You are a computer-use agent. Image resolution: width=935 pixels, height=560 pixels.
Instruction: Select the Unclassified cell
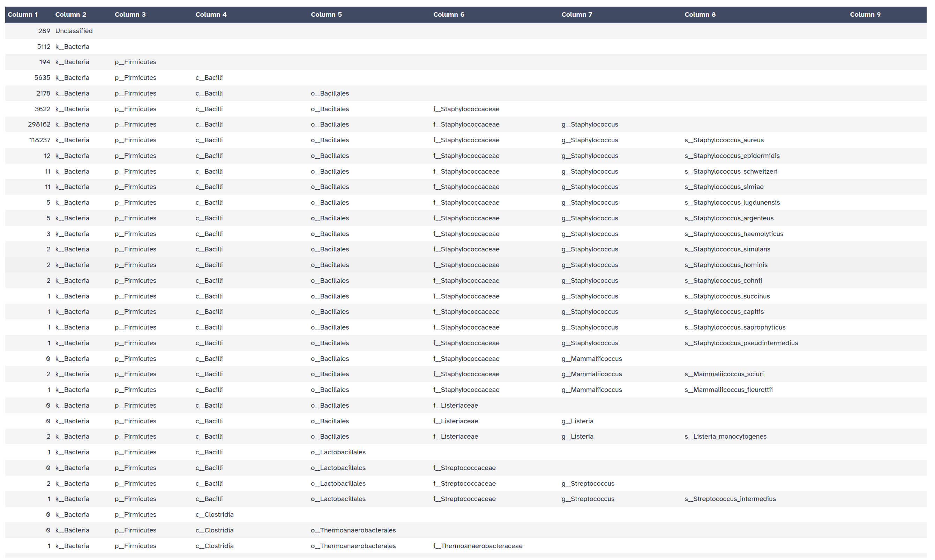click(x=74, y=31)
